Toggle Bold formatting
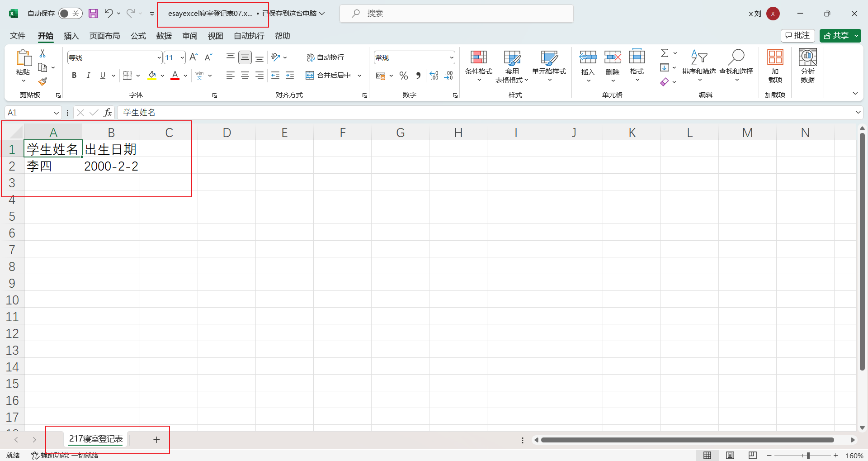Viewport: 868px width, 461px height. click(x=74, y=76)
